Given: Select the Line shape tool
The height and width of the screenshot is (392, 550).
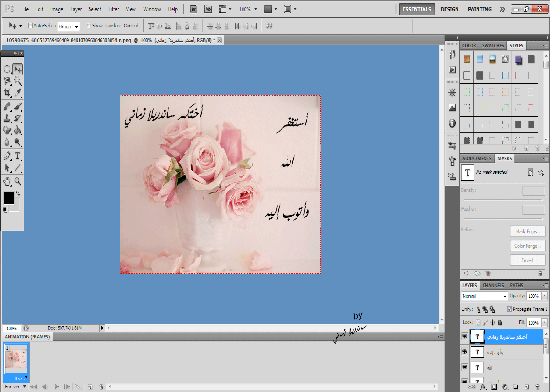Looking at the screenshot, I should (18, 168).
